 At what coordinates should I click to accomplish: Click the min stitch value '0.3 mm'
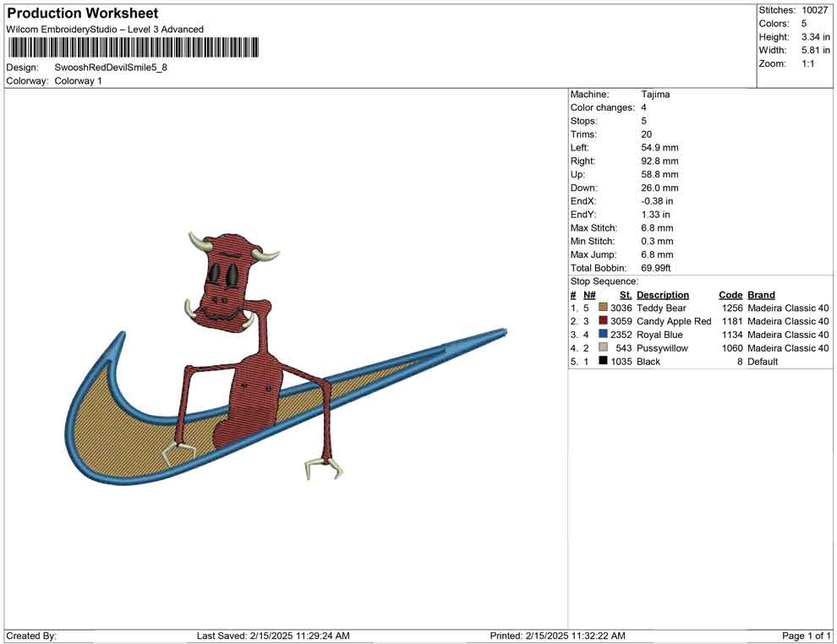point(657,241)
